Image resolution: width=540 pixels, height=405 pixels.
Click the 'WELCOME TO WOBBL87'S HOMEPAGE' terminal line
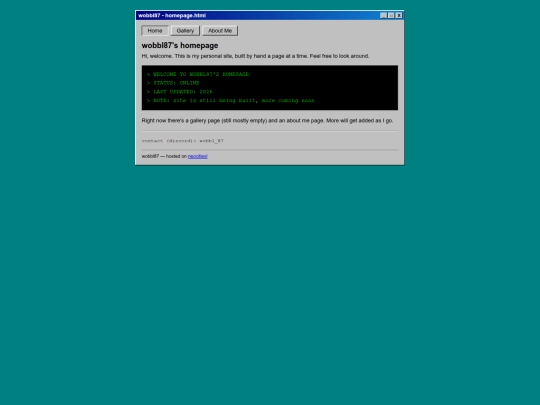pyautogui.click(x=198, y=74)
